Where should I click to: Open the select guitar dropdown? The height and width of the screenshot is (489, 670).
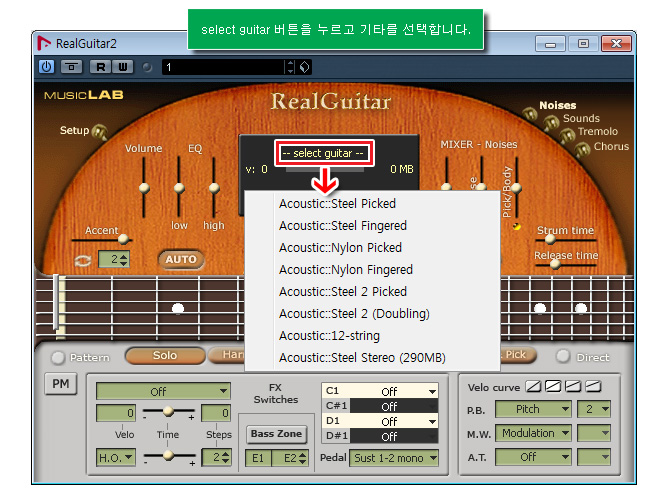[x=323, y=153]
